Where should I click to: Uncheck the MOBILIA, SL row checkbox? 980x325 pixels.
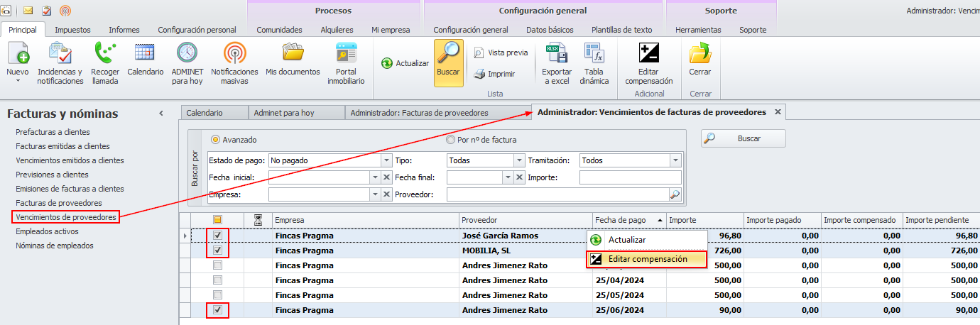point(218,250)
